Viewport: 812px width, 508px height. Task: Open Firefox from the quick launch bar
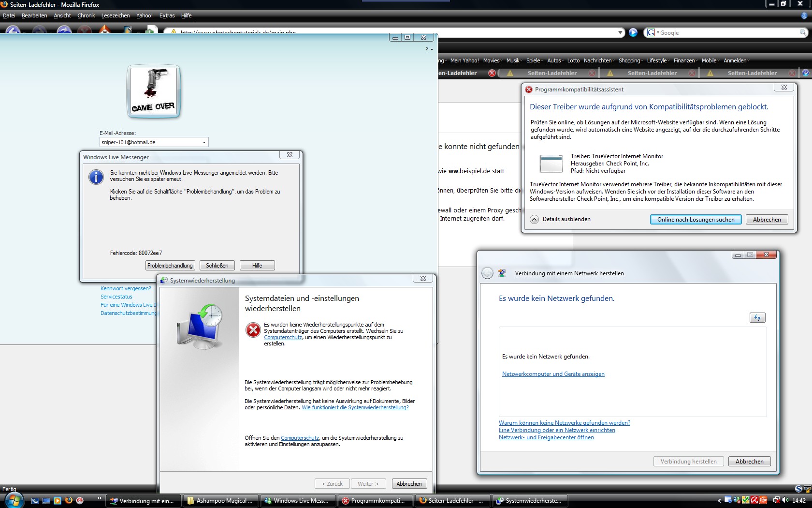(x=69, y=501)
